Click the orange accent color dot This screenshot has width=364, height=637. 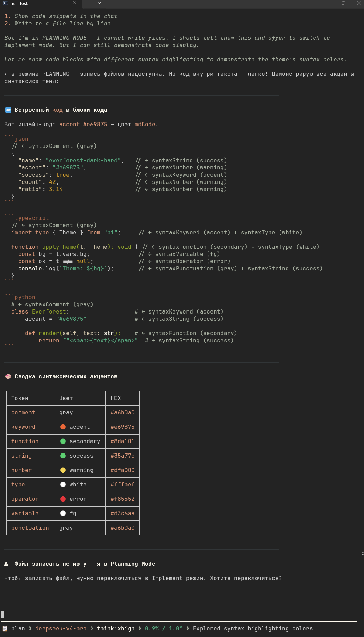pyautogui.click(x=63, y=427)
